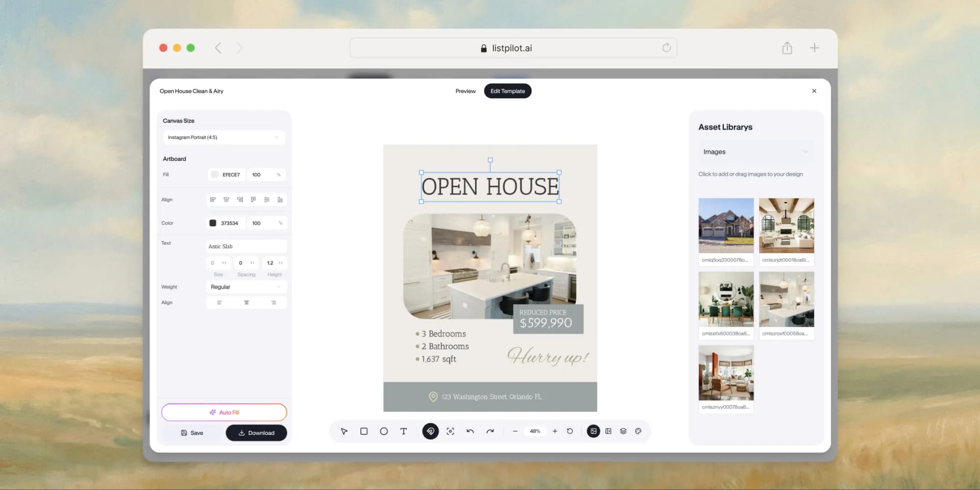Switch to the Edit Template tab
This screenshot has width=980, height=490.
pyautogui.click(x=507, y=91)
